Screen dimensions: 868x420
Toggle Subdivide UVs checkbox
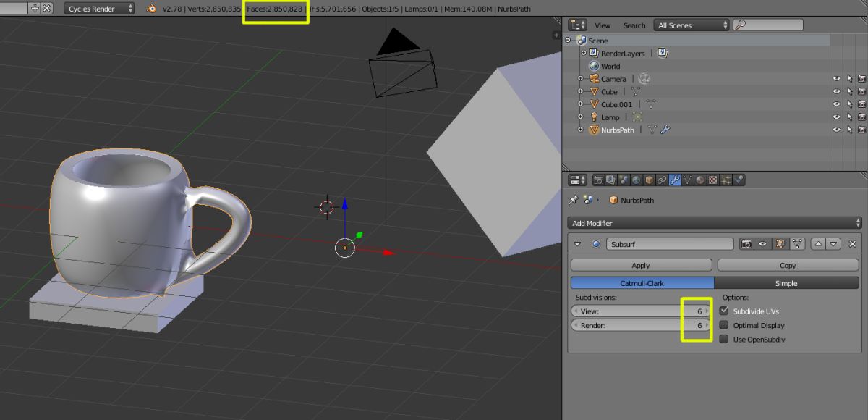click(x=724, y=311)
